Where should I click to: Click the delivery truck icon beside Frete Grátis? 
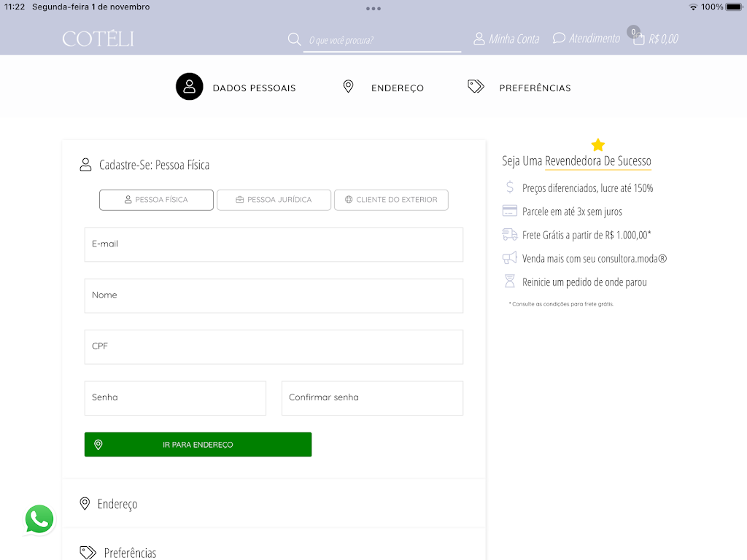510,234
